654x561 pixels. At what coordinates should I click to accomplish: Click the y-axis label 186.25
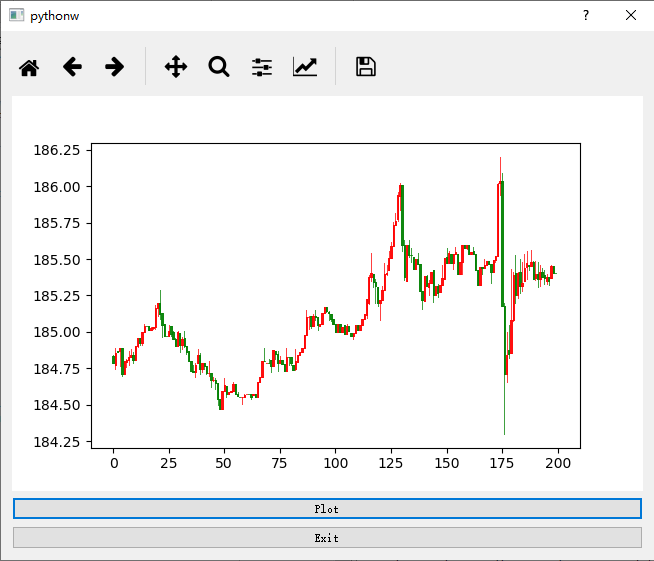57,150
